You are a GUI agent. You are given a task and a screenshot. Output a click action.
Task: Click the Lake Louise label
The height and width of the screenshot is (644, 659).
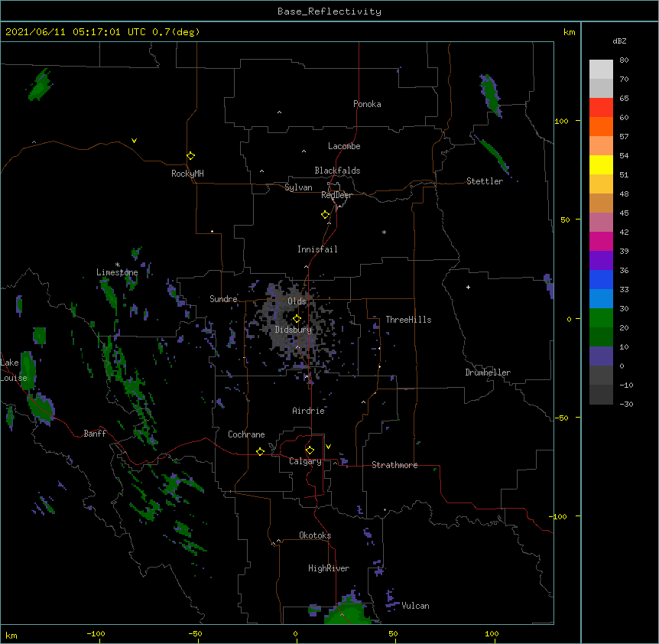[14, 370]
